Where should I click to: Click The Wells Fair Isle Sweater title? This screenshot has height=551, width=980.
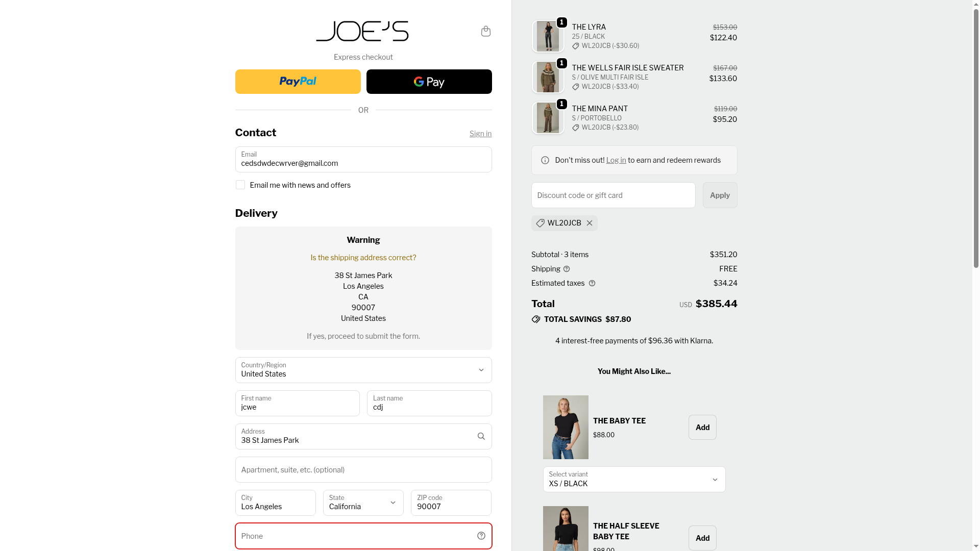click(628, 68)
